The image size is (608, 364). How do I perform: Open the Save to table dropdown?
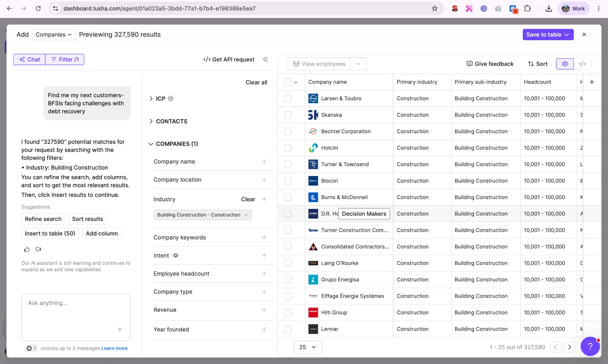548,35
